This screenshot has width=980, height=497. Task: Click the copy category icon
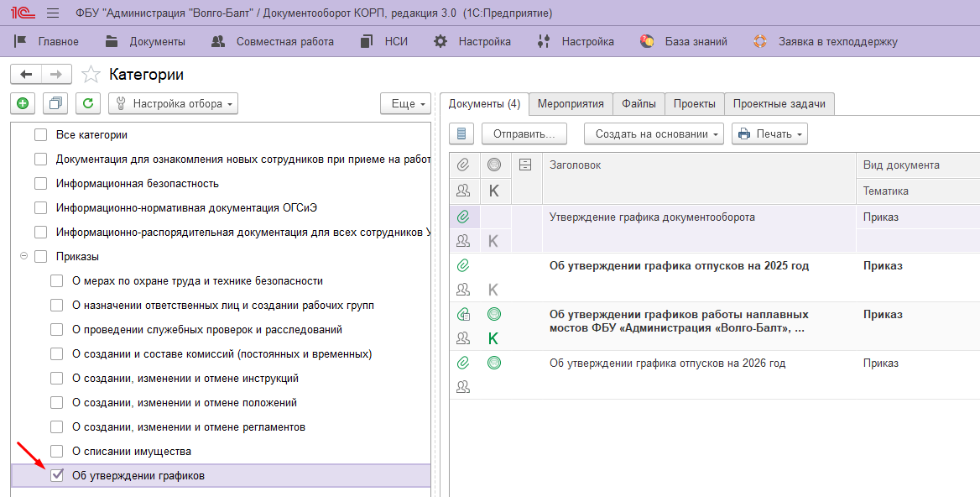tap(55, 103)
